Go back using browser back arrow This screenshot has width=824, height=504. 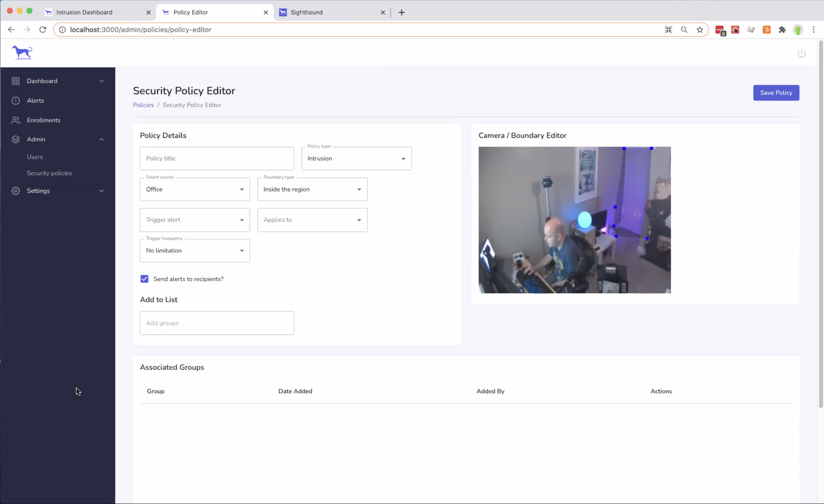(x=11, y=30)
